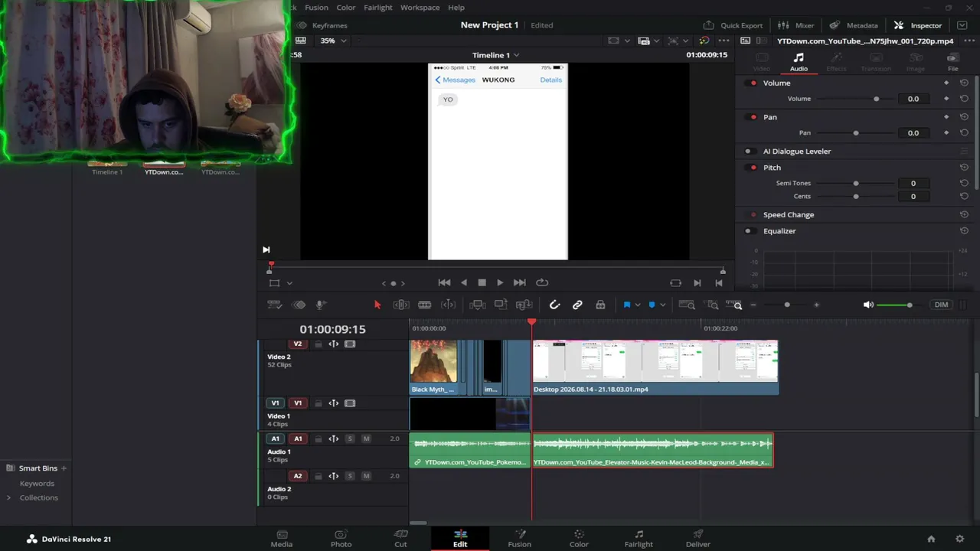The width and height of the screenshot is (980, 551).
Task: Toggle timeline snapping magnet
Action: (x=554, y=305)
